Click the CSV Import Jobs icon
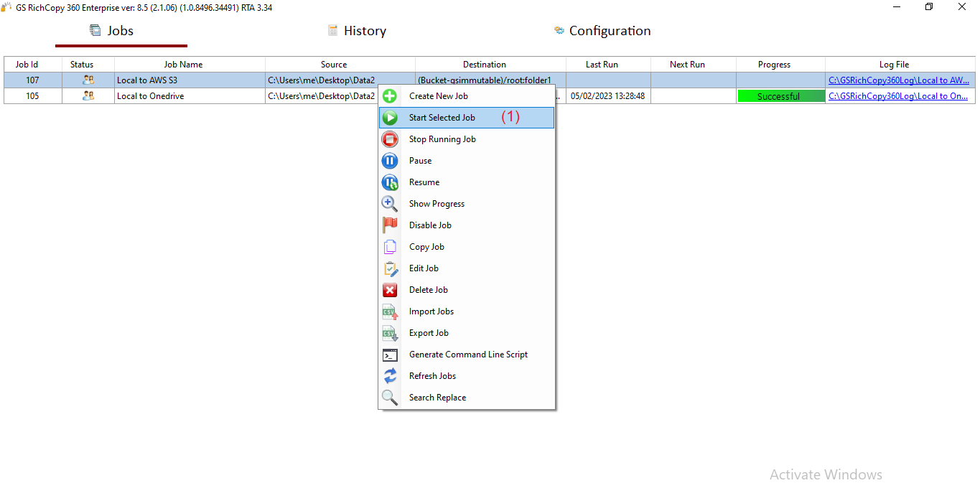 pos(390,311)
